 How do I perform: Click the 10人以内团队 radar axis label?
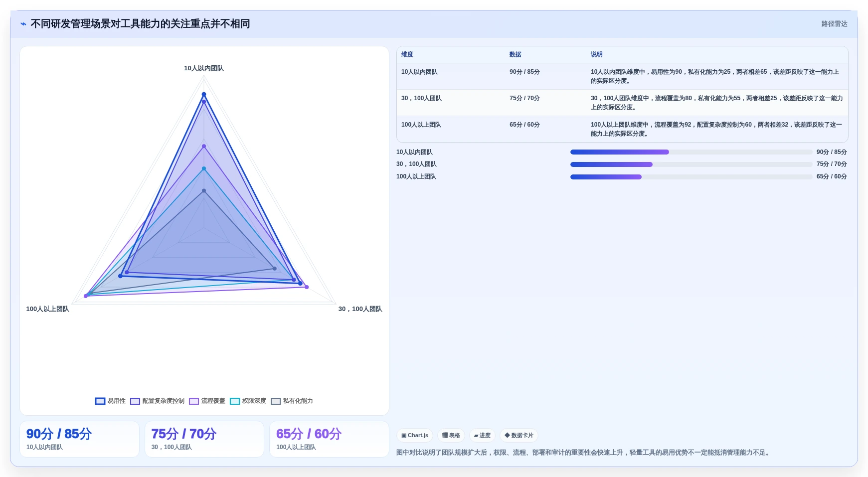tap(204, 68)
